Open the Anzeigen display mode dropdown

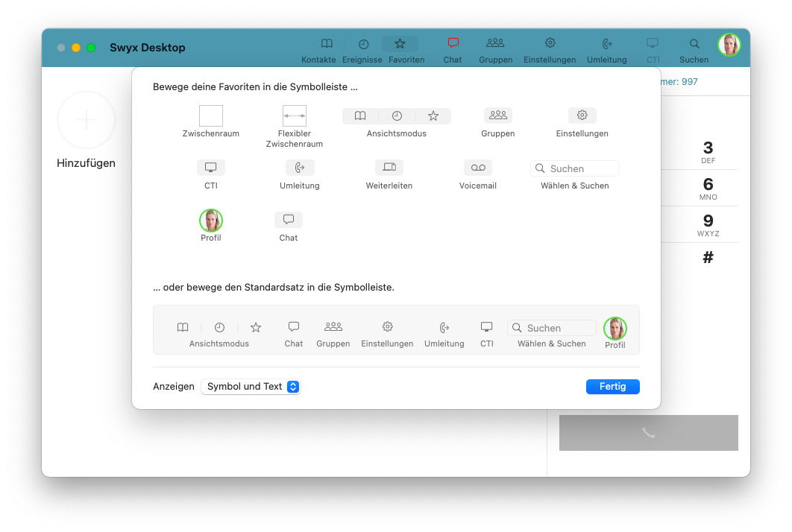251,387
